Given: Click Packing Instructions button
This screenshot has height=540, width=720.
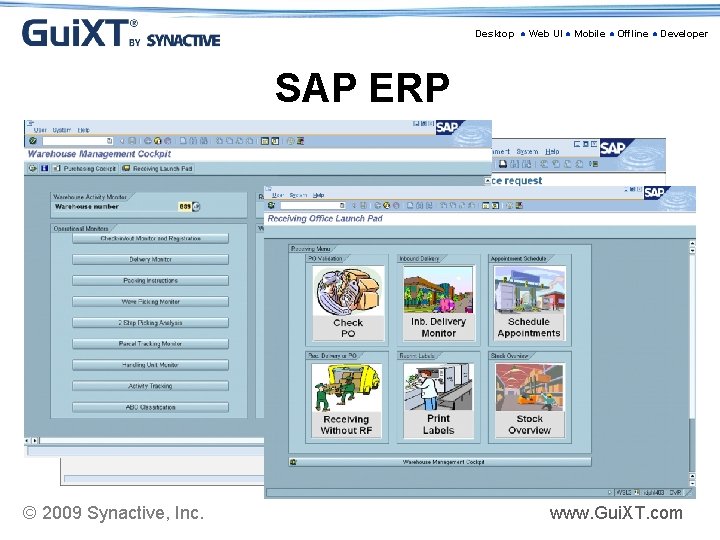Looking at the screenshot, I should 151,281.
